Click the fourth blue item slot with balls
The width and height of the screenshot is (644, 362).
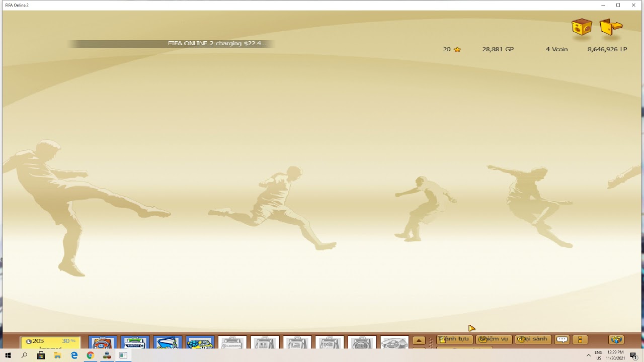[x=200, y=342]
